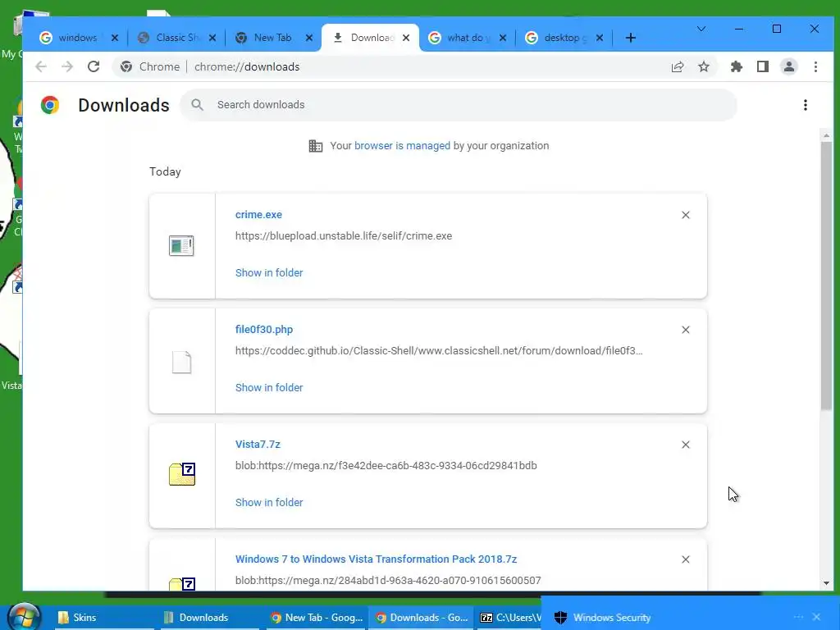The image size is (840, 630).
Task: Close the 'what do' Google tab
Action: click(503, 38)
